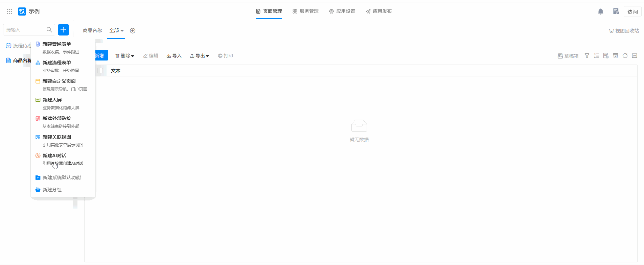Image resolution: width=644 pixels, height=265 pixels.
Task: Expand the 全部 view dropdown
Action: [116, 31]
